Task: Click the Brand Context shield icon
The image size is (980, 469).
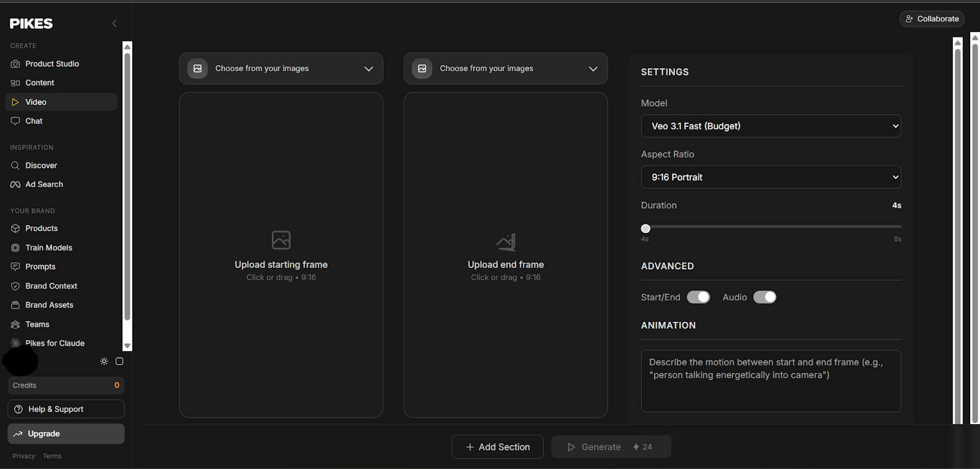Action: tap(15, 286)
